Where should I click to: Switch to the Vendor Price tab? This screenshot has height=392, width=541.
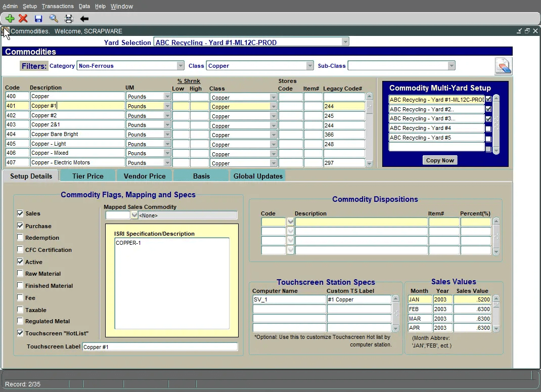point(145,176)
